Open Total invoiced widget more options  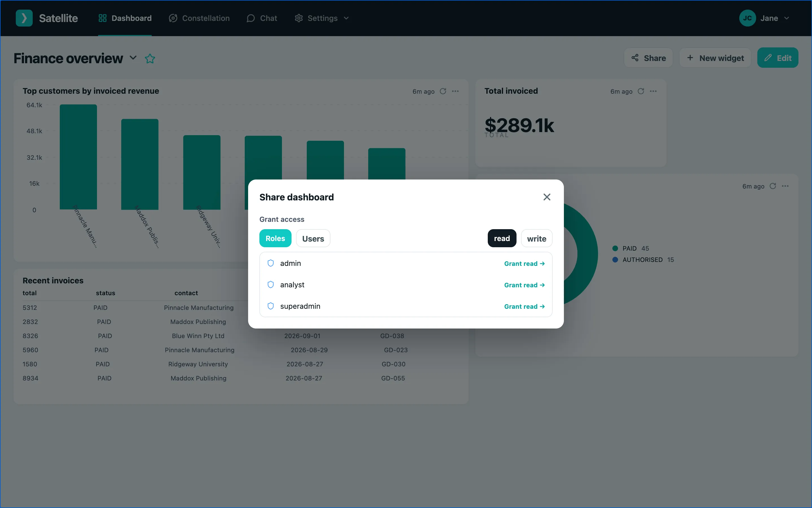point(653,91)
